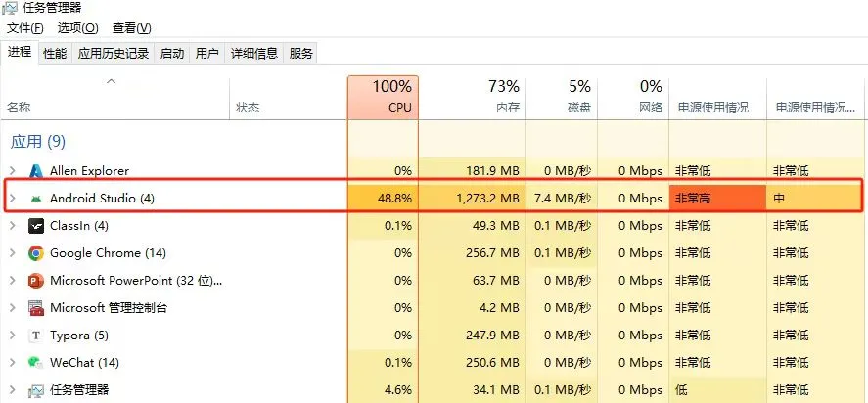The height and width of the screenshot is (403, 868).
Task: Select the Android Studio (4) row name
Action: tap(102, 199)
